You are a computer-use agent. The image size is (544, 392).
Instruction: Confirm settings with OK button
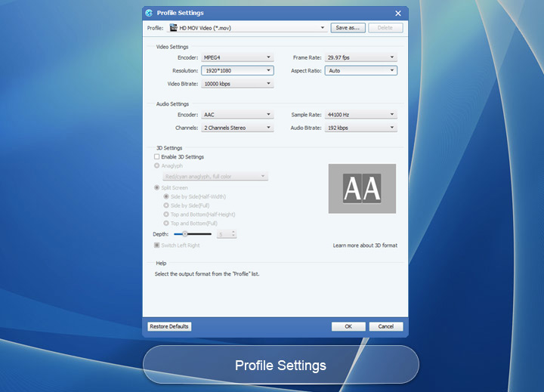348,326
